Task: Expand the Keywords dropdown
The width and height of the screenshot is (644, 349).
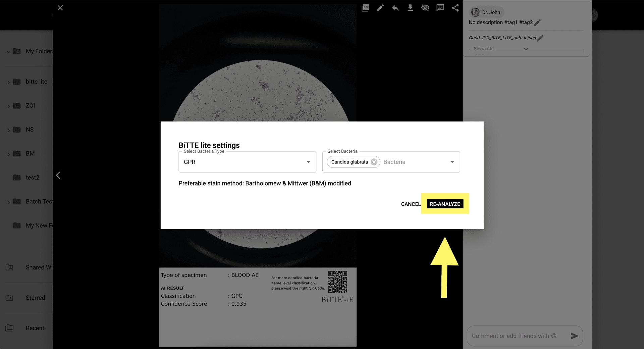Action: tap(526, 49)
